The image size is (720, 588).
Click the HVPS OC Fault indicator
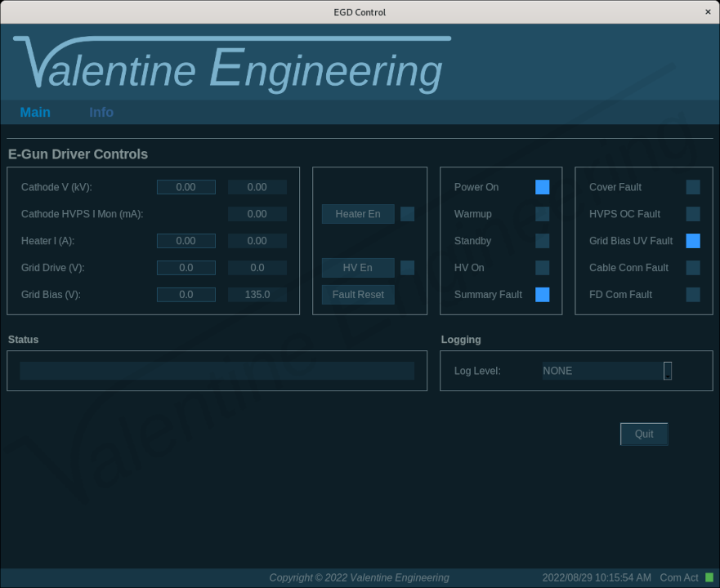[693, 214]
